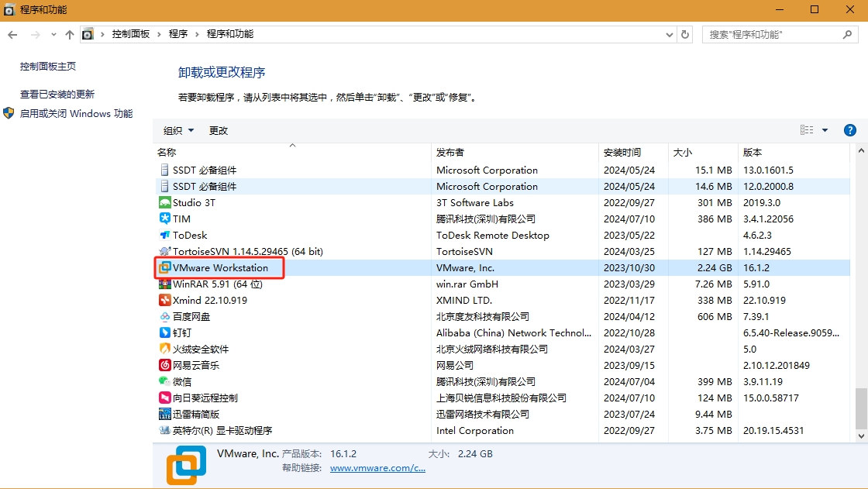Click the 微信 program icon
This screenshot has width=868, height=489.
tap(164, 381)
